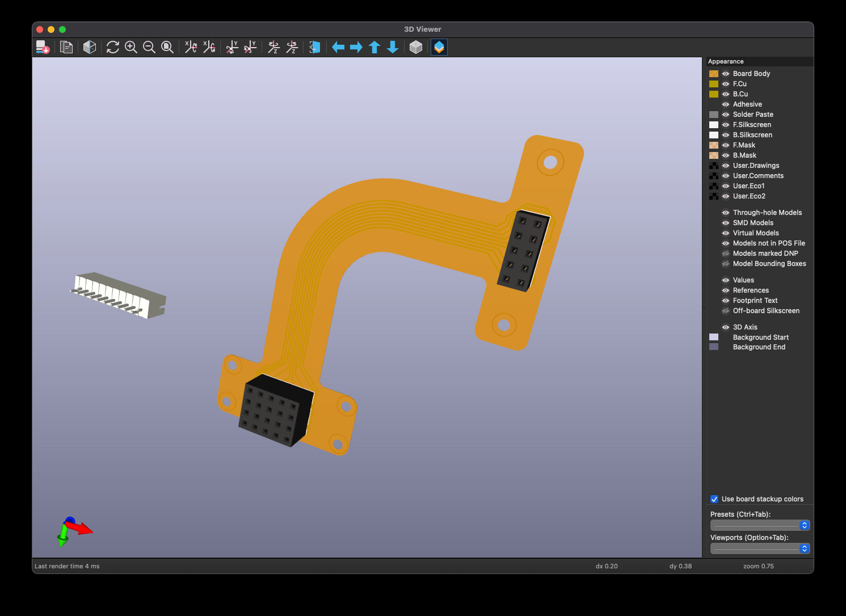
Task: Rotate board counterclockwise around Y axis
Action: click(x=251, y=47)
